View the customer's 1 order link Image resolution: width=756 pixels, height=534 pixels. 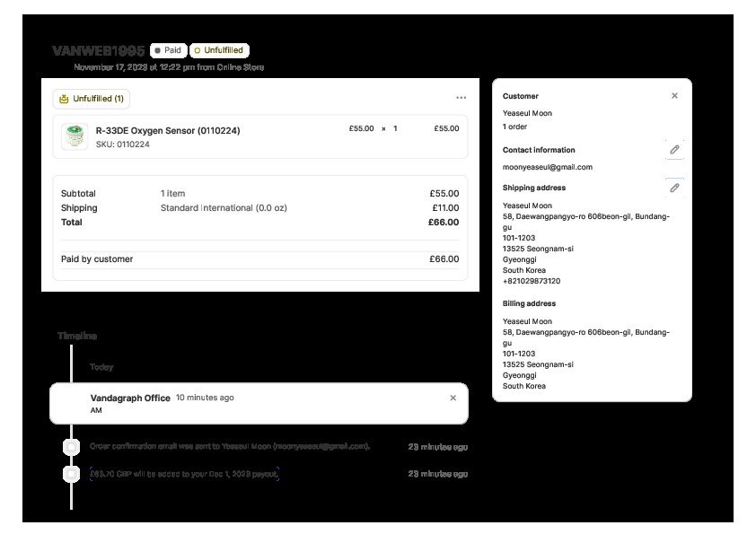[x=515, y=127]
